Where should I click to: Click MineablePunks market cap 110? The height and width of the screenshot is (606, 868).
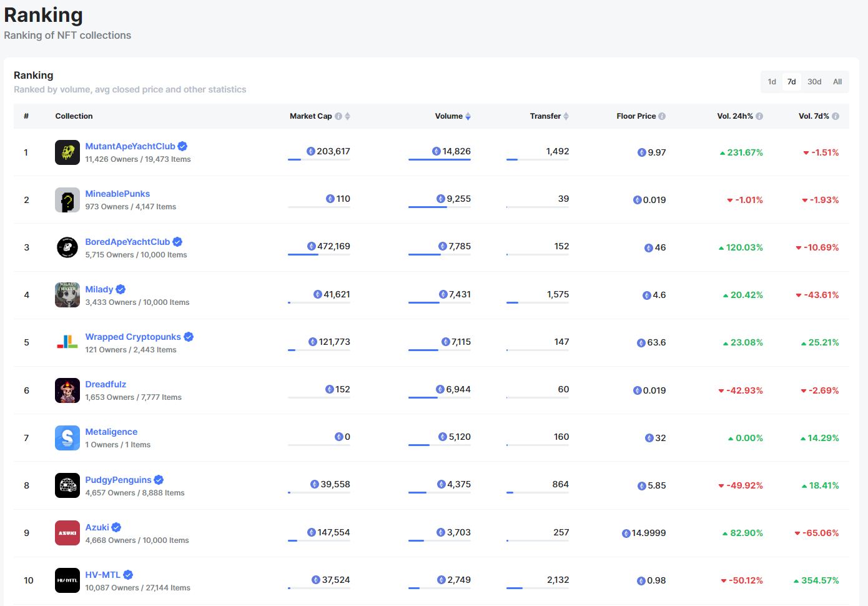point(338,199)
